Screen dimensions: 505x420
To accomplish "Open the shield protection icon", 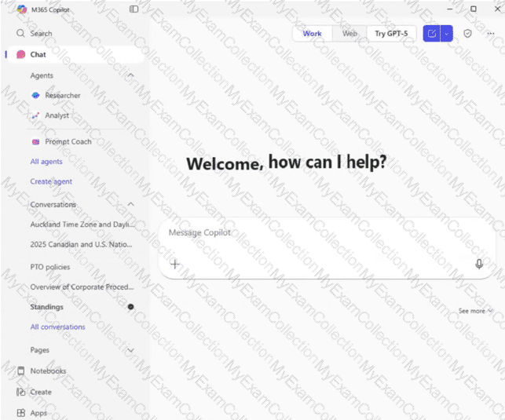I will (467, 34).
